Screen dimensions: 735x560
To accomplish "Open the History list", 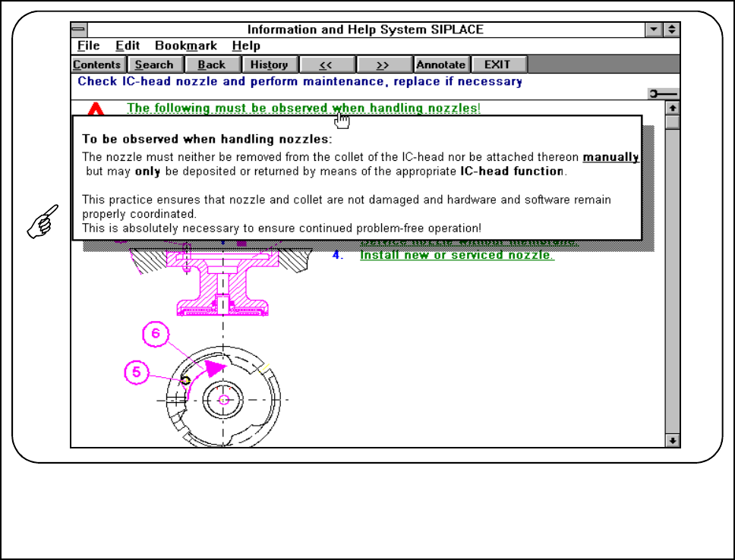I will pos(270,64).
